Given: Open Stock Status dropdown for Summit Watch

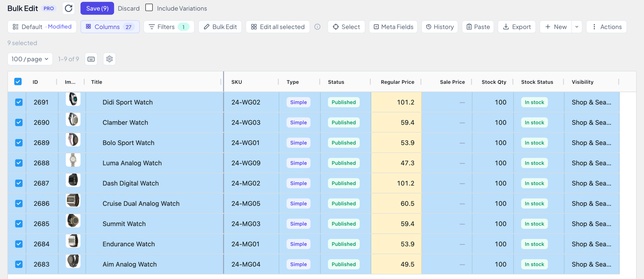Looking at the screenshot, I should [x=534, y=224].
